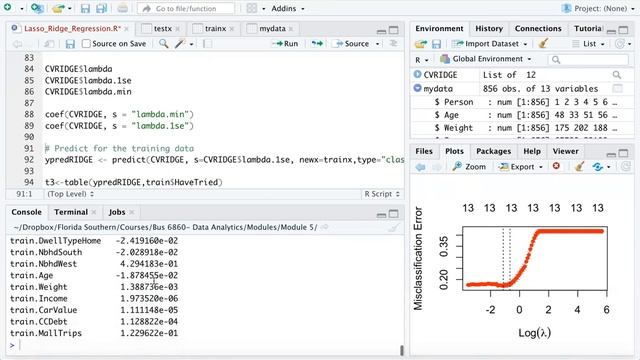The height and width of the screenshot is (360, 640).
Task: Click the environment search field
Action: 589,60
